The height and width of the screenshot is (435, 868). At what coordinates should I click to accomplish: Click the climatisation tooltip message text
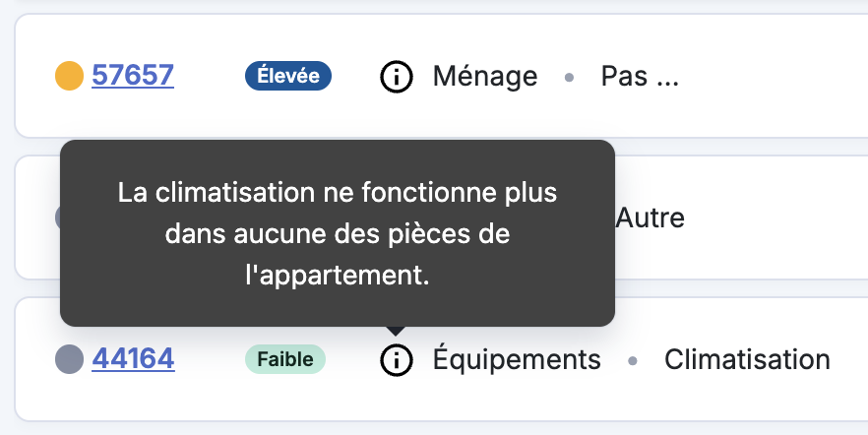coord(338,233)
